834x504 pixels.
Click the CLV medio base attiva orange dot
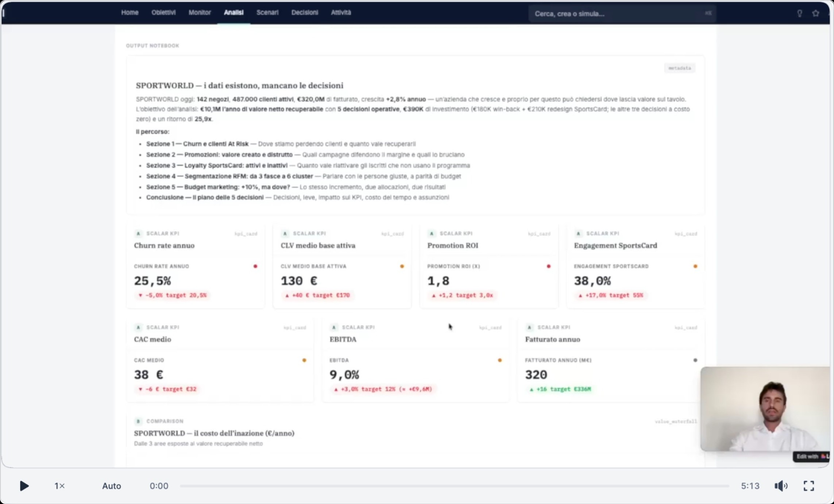point(402,266)
